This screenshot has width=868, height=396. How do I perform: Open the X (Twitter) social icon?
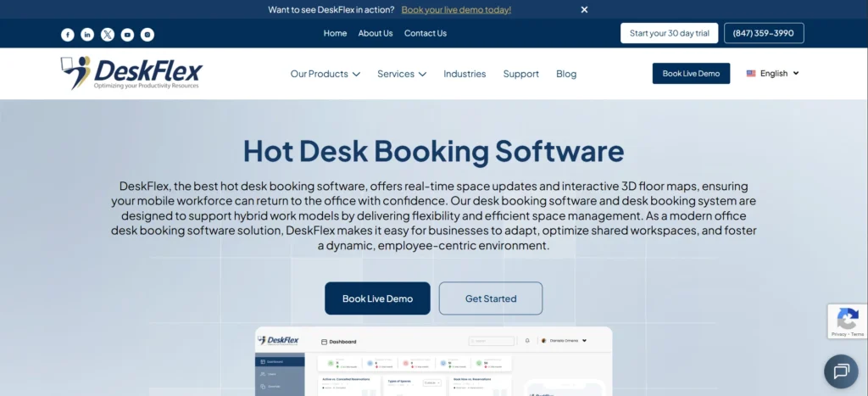[108, 35]
